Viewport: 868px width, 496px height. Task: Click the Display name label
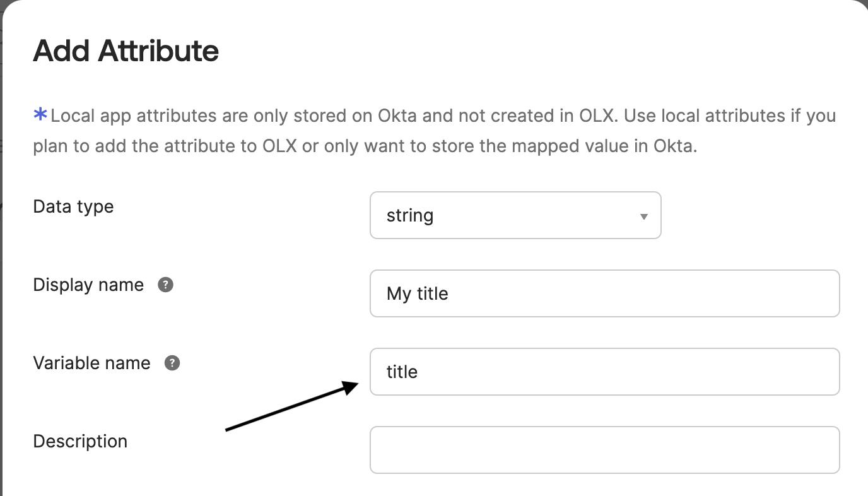pyautogui.click(x=88, y=285)
